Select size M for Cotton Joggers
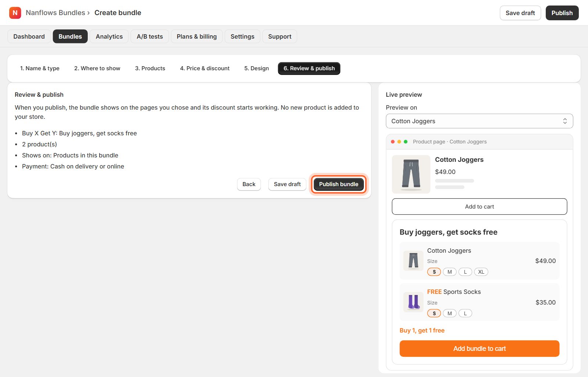This screenshot has width=588, height=377. pos(449,272)
